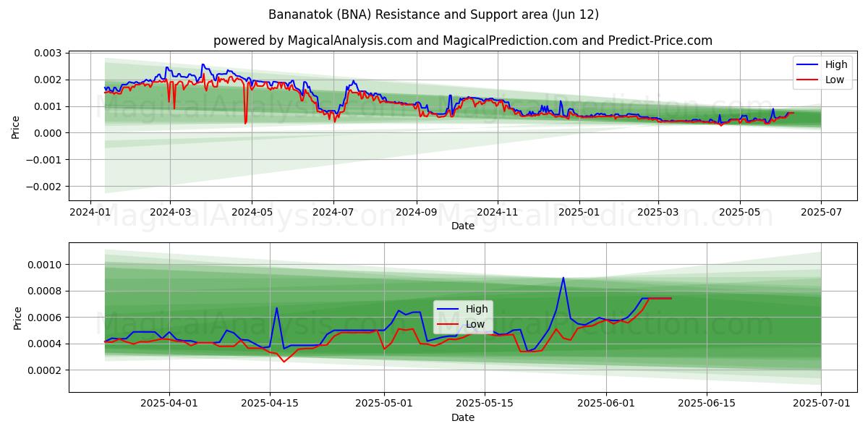Click the 2025-06-01 tick label on the bottom chart
868x434 pixels.
pyautogui.click(x=605, y=404)
